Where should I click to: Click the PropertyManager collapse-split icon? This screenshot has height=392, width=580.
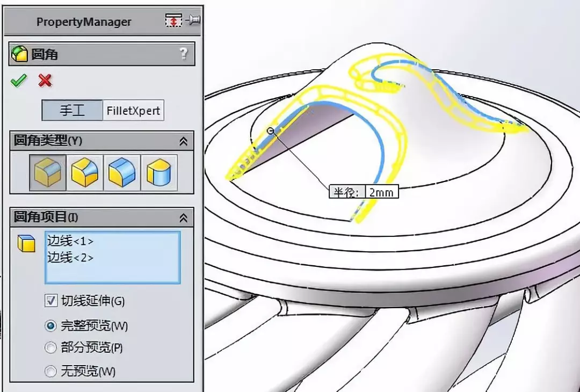(173, 20)
